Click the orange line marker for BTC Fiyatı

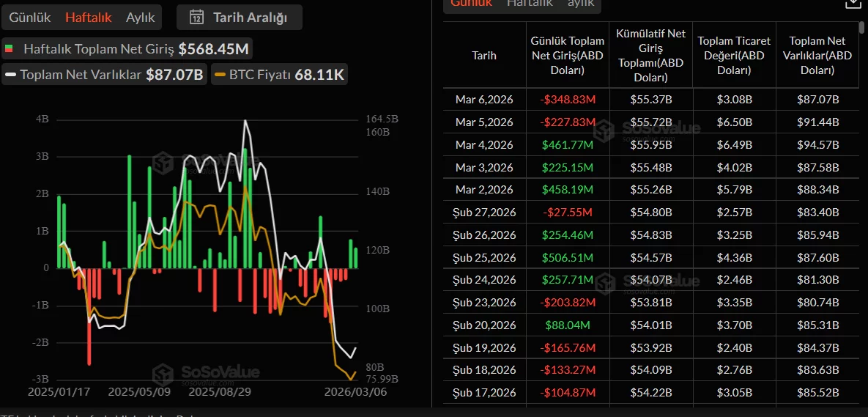click(220, 75)
